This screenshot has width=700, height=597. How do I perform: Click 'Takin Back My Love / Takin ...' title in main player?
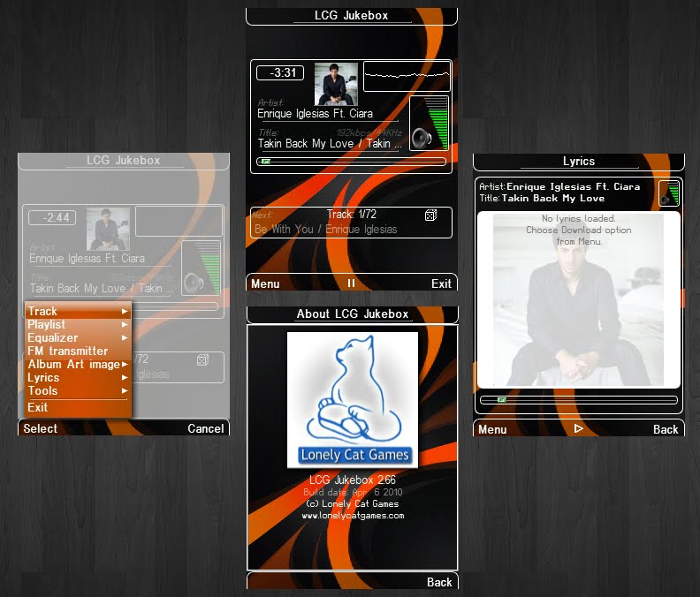pos(330,144)
